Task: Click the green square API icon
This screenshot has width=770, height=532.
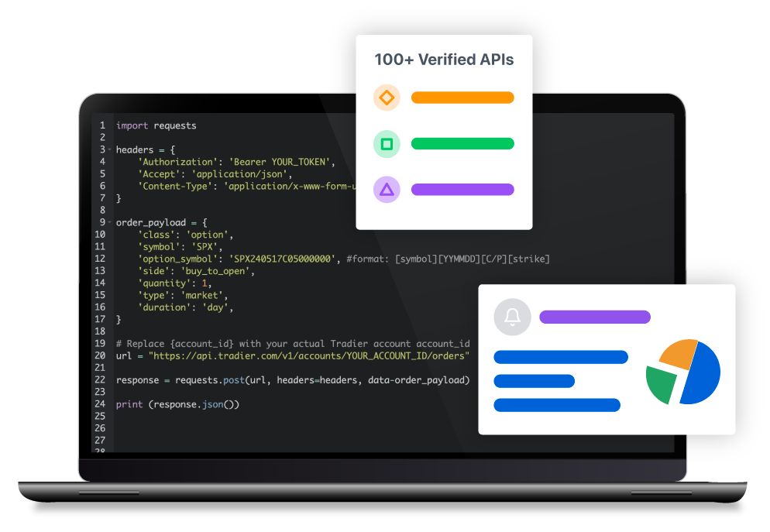Action: click(387, 144)
